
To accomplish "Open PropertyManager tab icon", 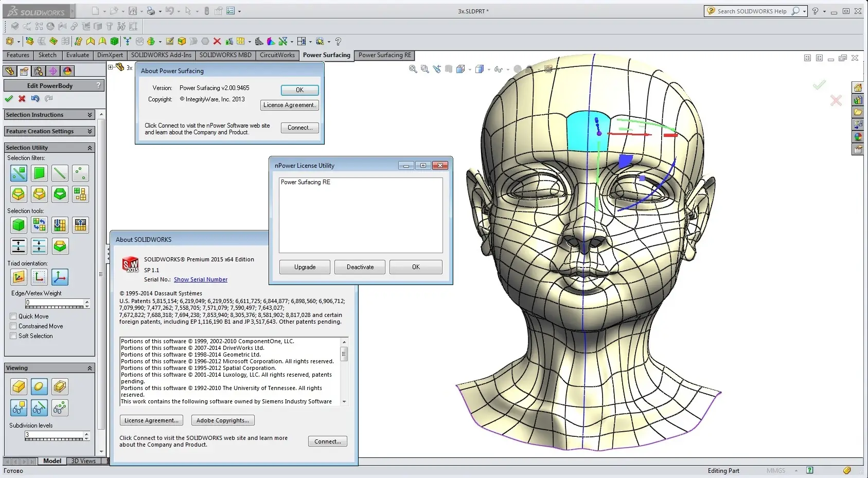I will (24, 71).
